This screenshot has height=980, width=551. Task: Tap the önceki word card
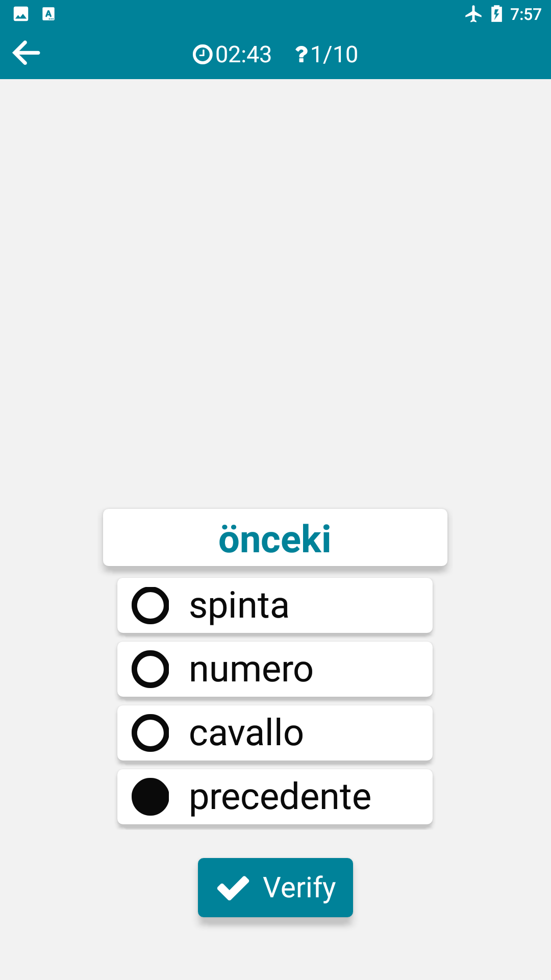pos(275,538)
